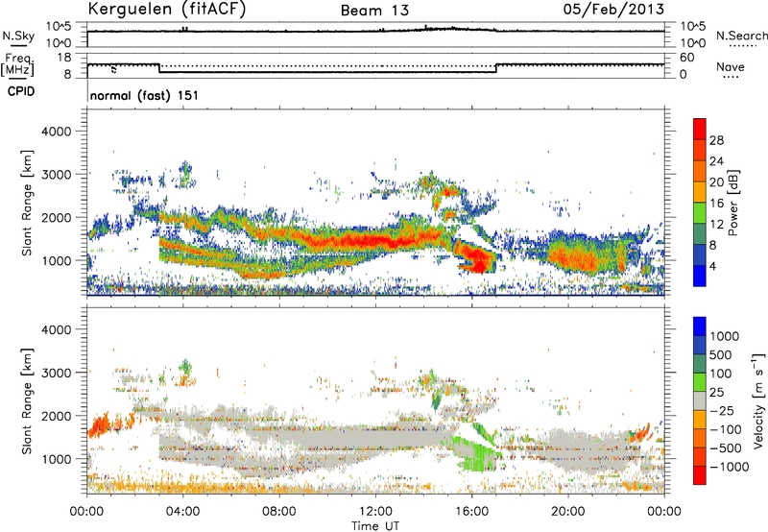Pick the blue top segment of velocity colorbar
This screenshot has width=768, height=532.
(x=700, y=326)
